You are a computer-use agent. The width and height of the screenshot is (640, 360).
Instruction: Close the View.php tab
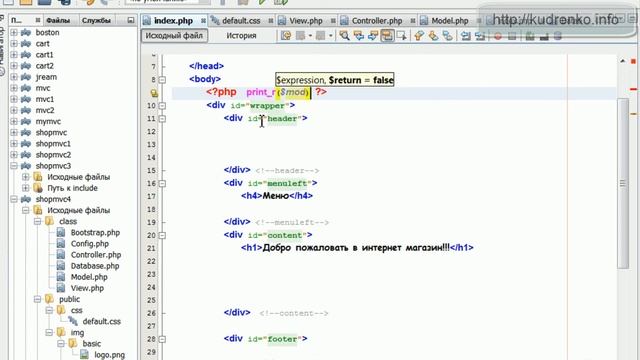pyautogui.click(x=333, y=20)
